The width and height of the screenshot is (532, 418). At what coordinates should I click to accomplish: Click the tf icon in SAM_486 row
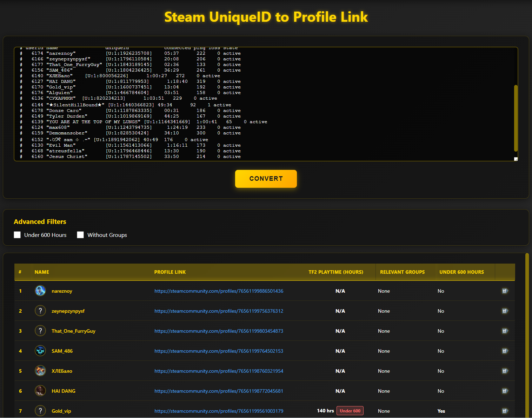coord(505,351)
